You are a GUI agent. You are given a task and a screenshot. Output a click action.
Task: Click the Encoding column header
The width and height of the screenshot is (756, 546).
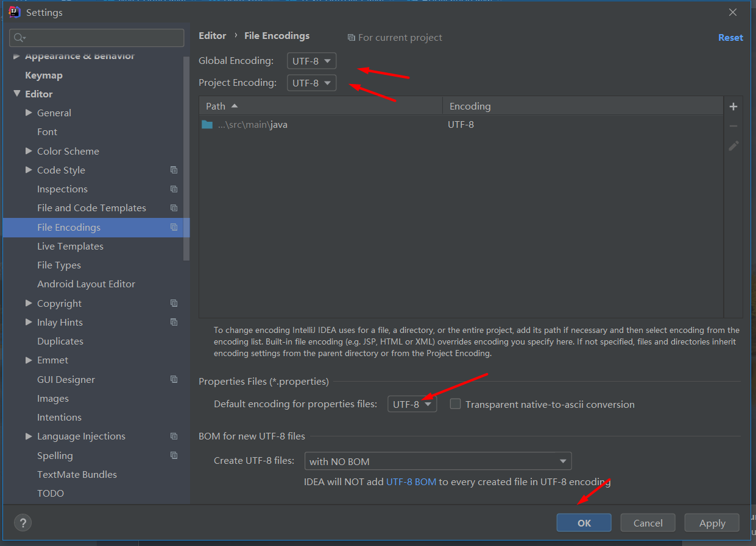click(582, 106)
